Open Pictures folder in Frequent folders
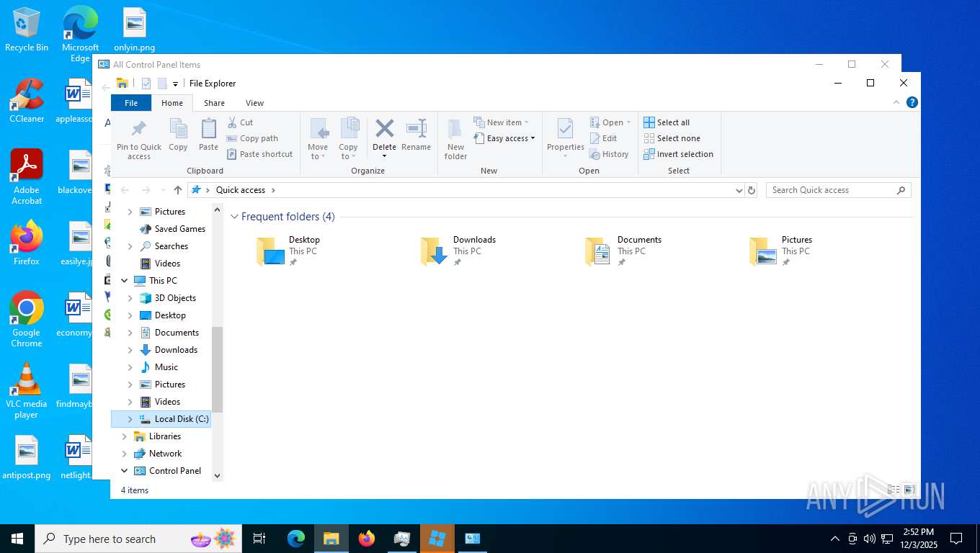 coord(781,251)
